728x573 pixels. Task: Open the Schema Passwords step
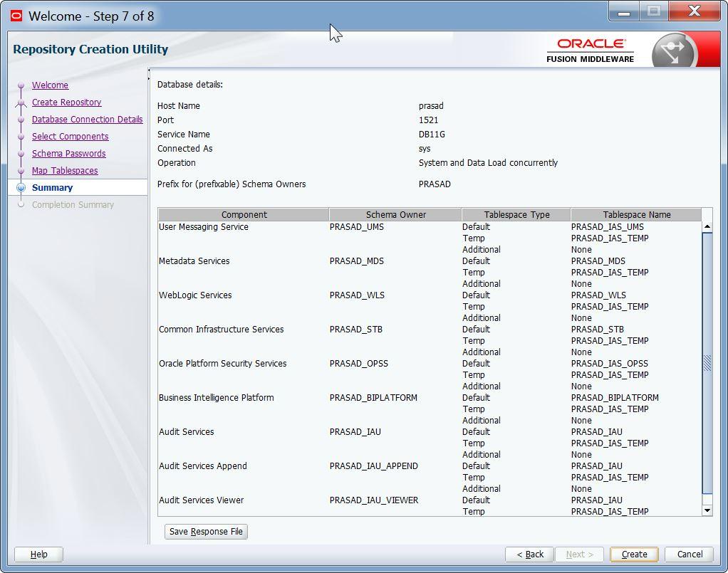click(x=68, y=154)
